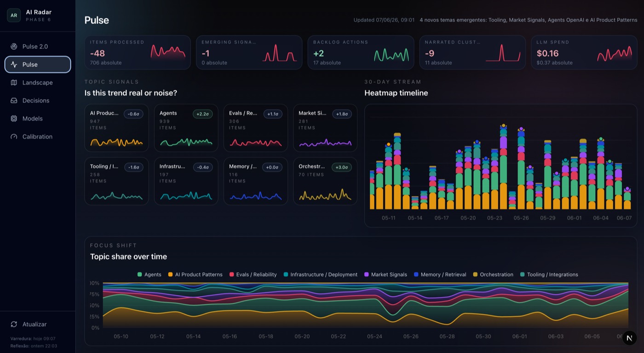
Task: Click the Models chip icon
Action: pyautogui.click(x=14, y=119)
